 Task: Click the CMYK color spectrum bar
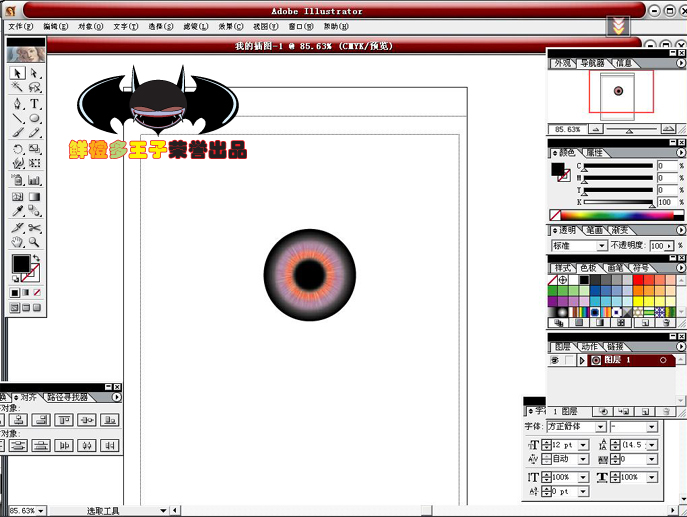tap(617, 215)
